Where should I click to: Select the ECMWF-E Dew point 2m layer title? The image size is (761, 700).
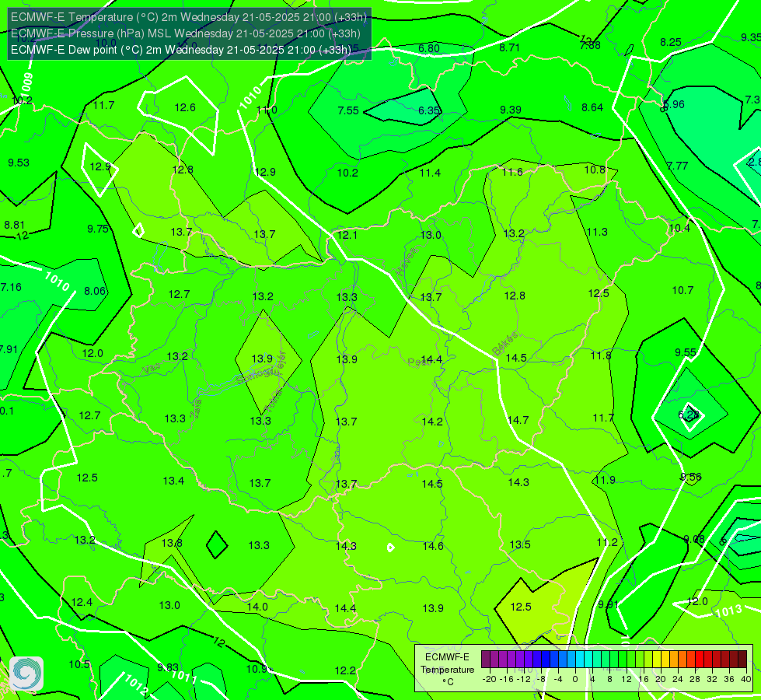pos(180,50)
